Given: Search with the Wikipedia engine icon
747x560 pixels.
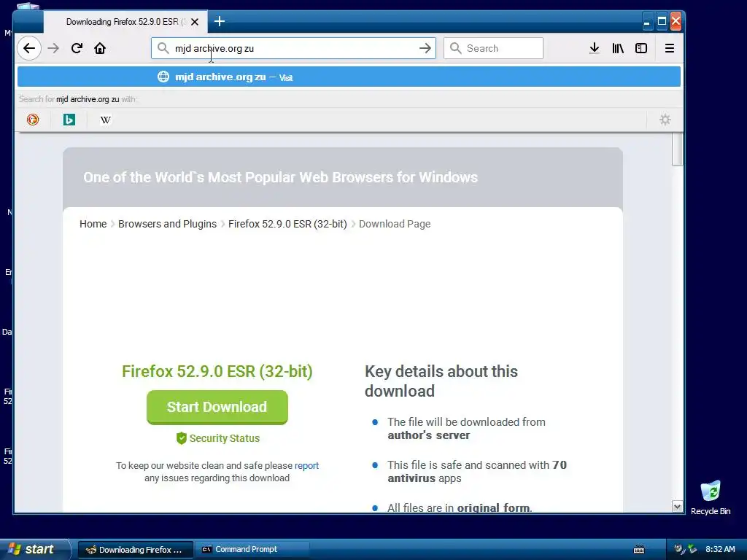Looking at the screenshot, I should [105, 120].
